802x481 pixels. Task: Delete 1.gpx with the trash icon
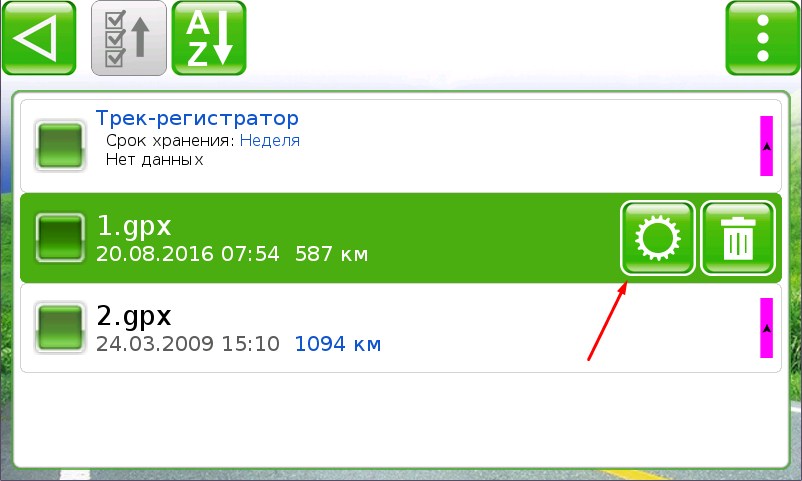point(738,238)
